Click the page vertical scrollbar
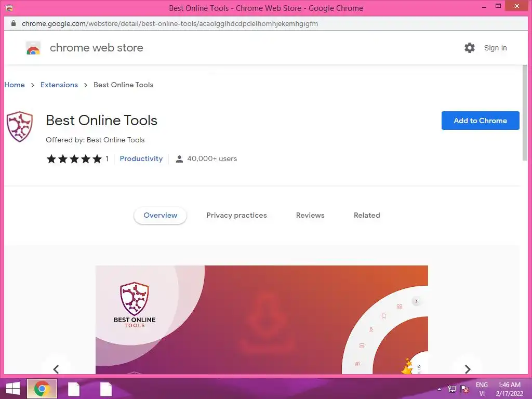 click(525, 113)
